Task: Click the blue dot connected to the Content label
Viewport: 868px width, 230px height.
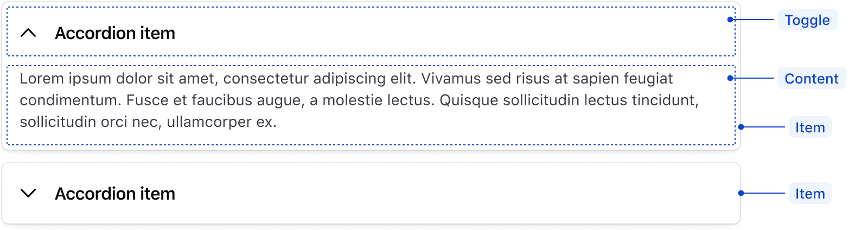Action: click(730, 78)
